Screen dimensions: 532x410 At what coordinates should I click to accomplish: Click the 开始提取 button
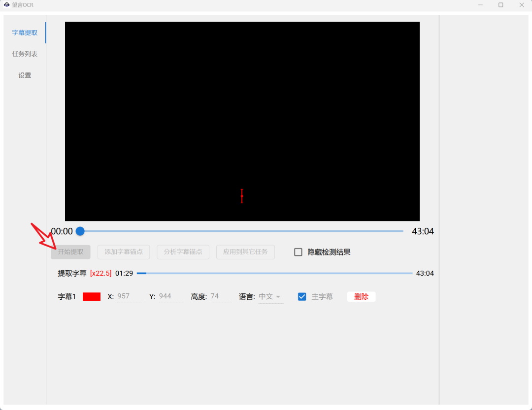coord(70,252)
